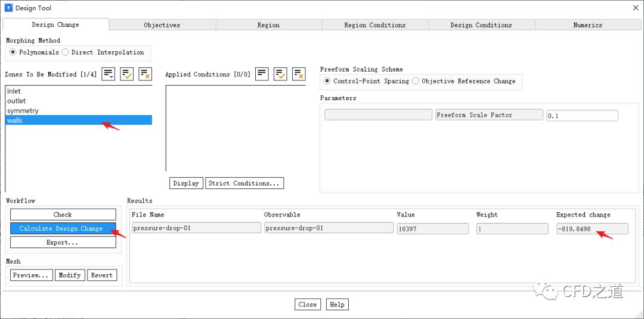Click Calculate Design Change
Viewport: 644px width, 319px height.
tap(63, 229)
